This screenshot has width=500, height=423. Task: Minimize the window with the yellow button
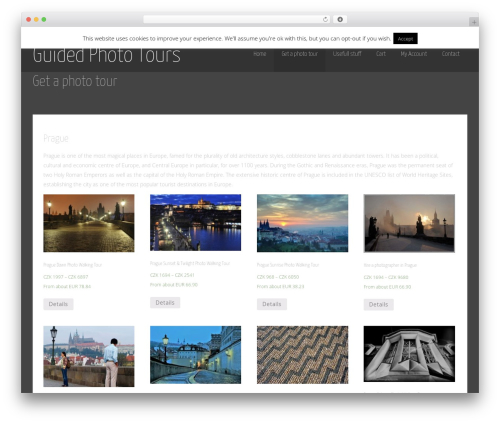(36, 20)
